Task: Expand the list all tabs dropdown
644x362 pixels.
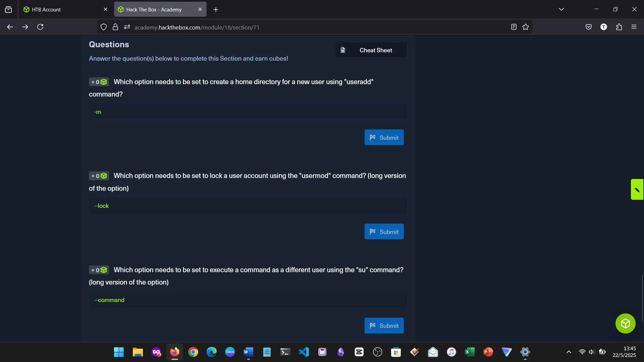Action: click(x=561, y=9)
